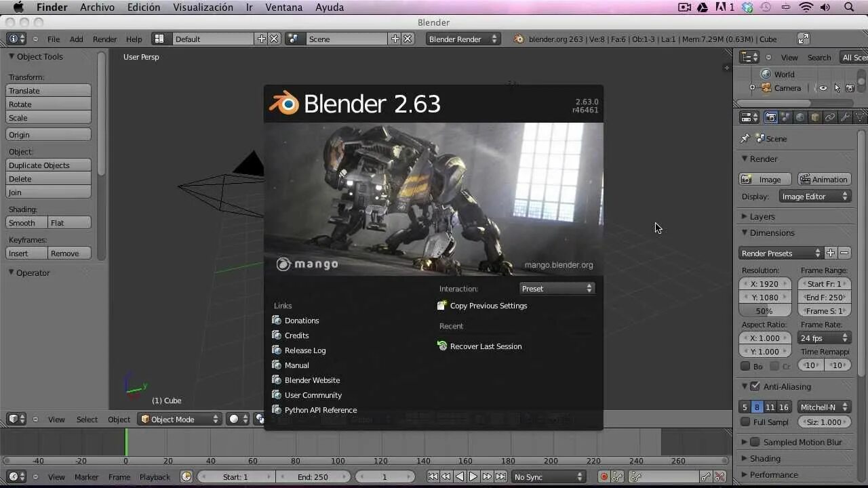Open the Render menu in Info header
This screenshot has height=488, width=868.
[105, 39]
